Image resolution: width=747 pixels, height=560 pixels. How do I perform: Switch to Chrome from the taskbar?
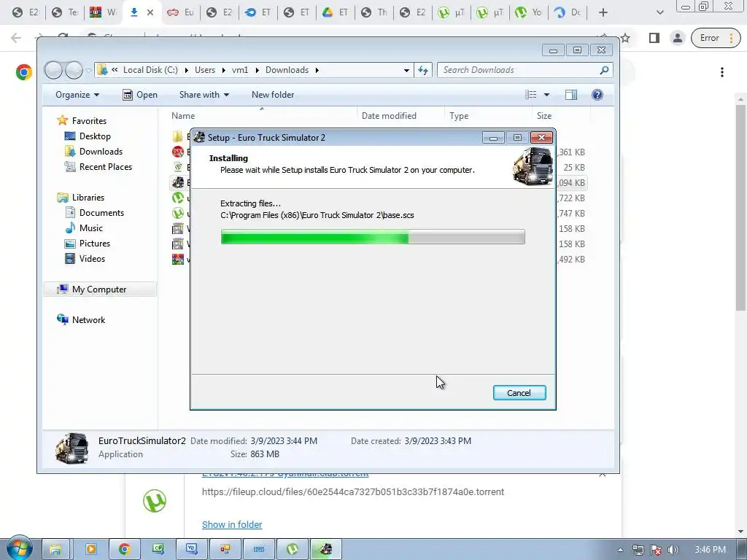tap(124, 549)
